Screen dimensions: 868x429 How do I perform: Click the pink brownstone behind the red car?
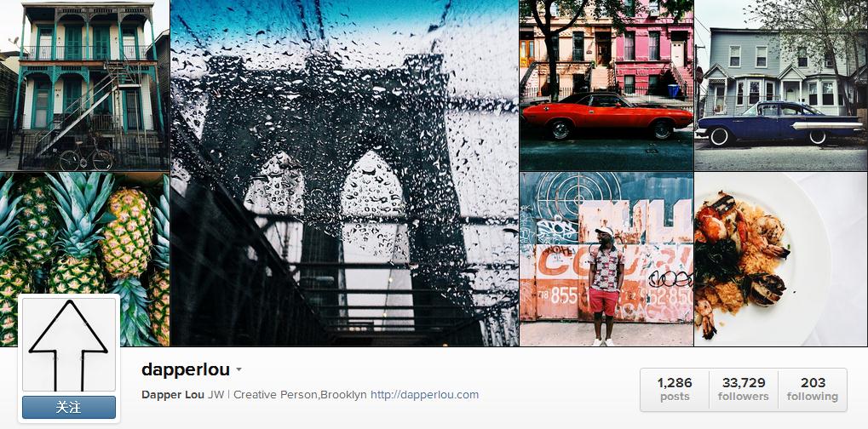pyautogui.click(x=653, y=47)
